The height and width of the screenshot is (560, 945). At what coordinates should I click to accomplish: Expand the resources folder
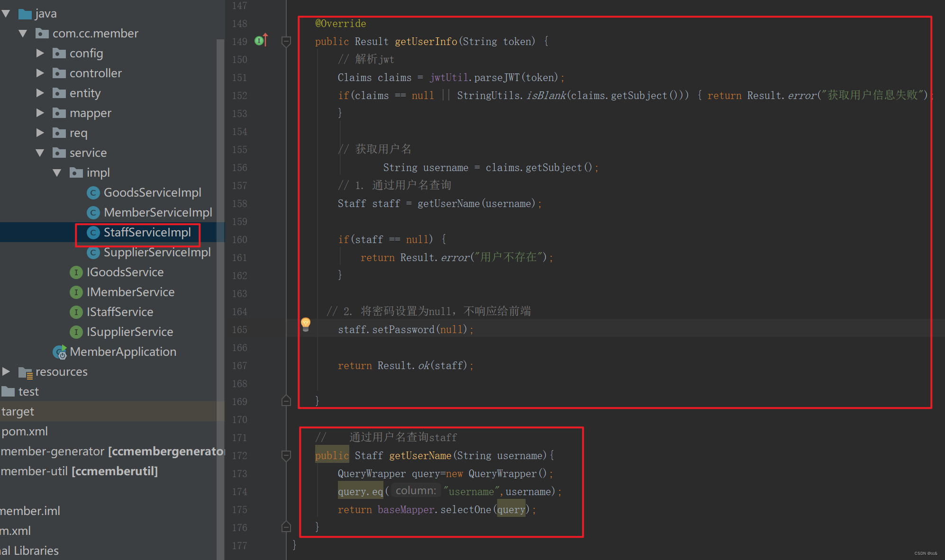[x=6, y=371]
